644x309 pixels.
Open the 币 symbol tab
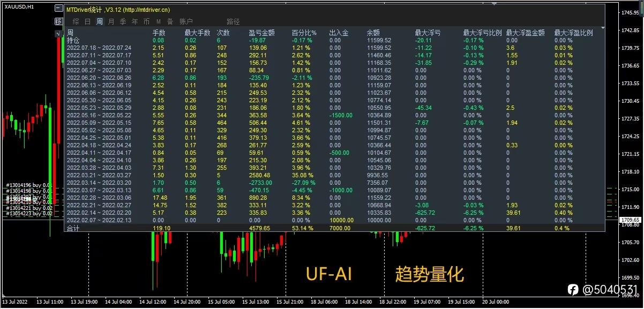pyautogui.click(x=146, y=21)
